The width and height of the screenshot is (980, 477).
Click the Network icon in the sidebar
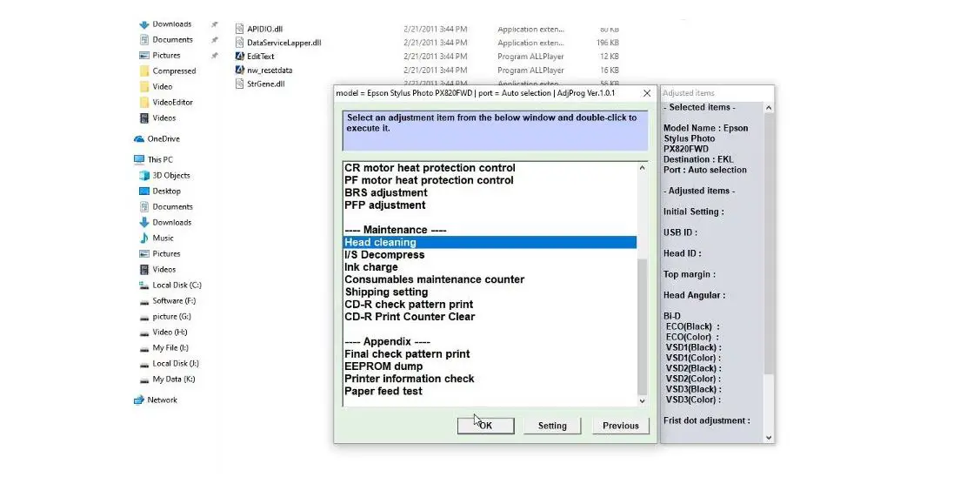(139, 400)
